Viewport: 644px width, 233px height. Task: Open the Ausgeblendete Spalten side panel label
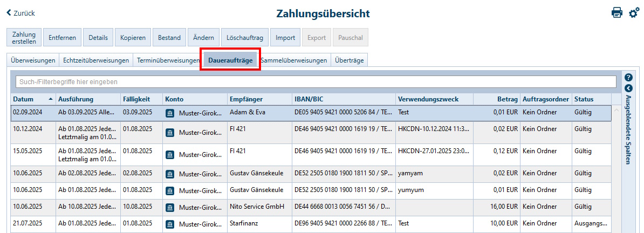[x=628, y=130]
